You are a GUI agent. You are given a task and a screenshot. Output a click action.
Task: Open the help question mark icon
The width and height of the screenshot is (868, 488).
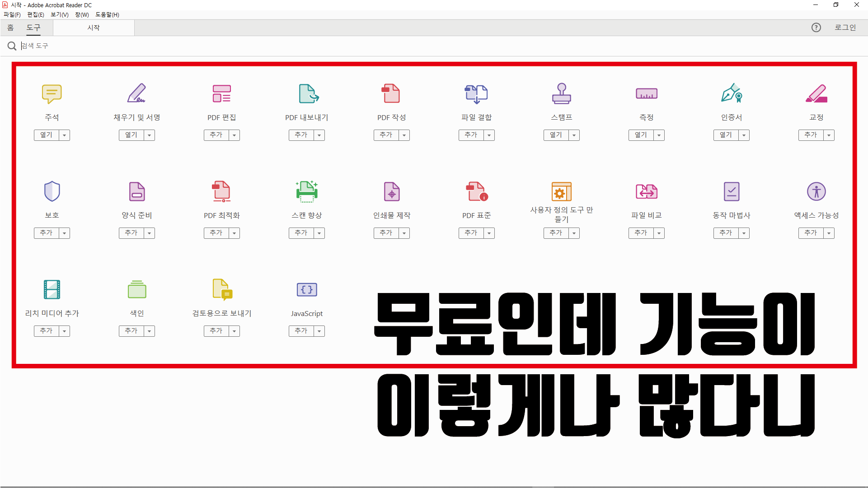(816, 28)
